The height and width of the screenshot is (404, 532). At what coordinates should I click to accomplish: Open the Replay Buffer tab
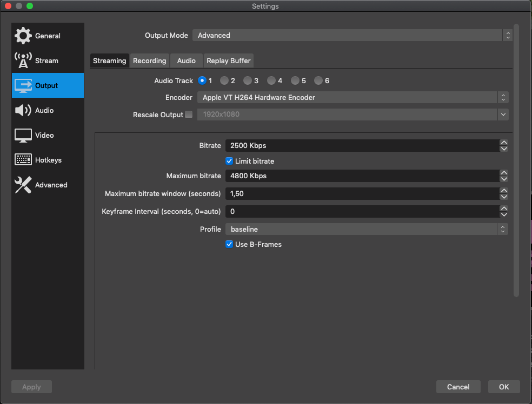(228, 60)
